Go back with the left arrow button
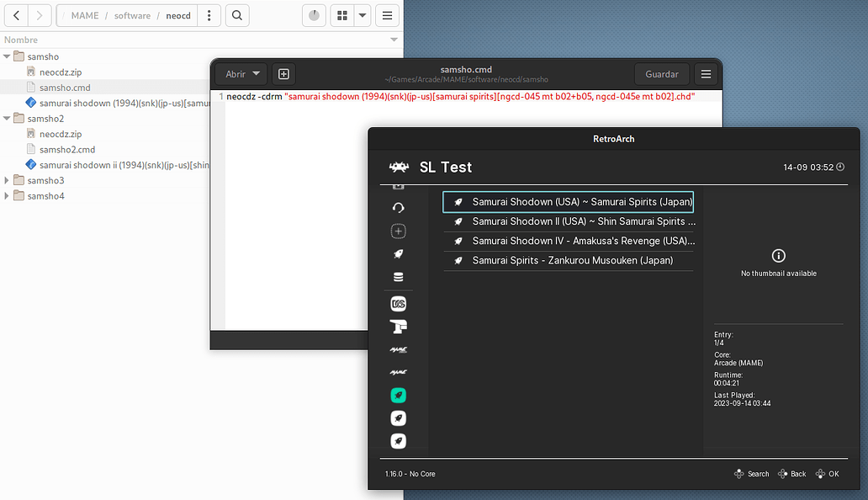 coord(17,15)
